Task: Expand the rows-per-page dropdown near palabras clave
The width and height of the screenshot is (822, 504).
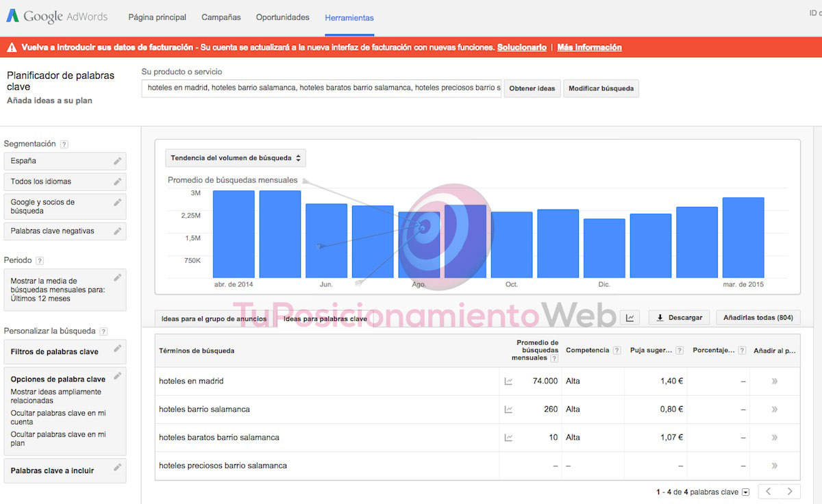Action: [x=746, y=492]
